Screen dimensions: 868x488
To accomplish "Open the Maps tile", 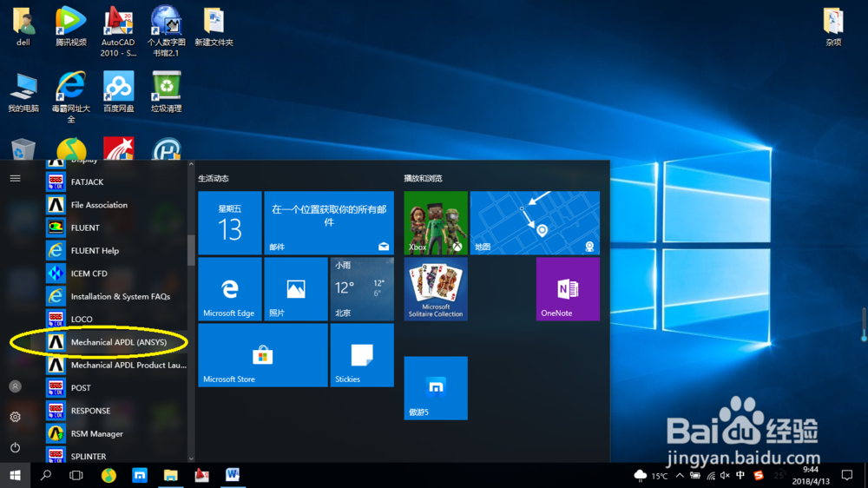I will coord(535,223).
